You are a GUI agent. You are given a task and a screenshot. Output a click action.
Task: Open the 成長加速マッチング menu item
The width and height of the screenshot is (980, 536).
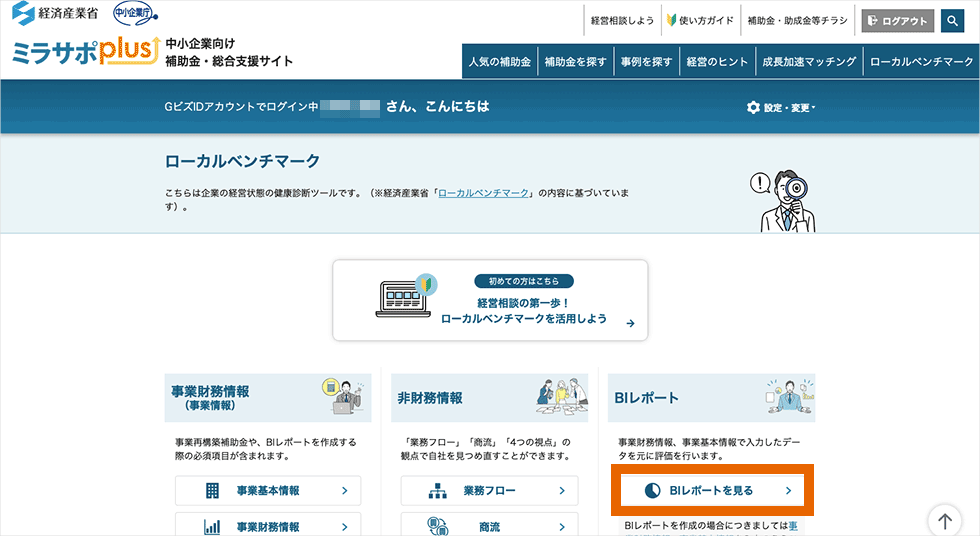pos(808,61)
